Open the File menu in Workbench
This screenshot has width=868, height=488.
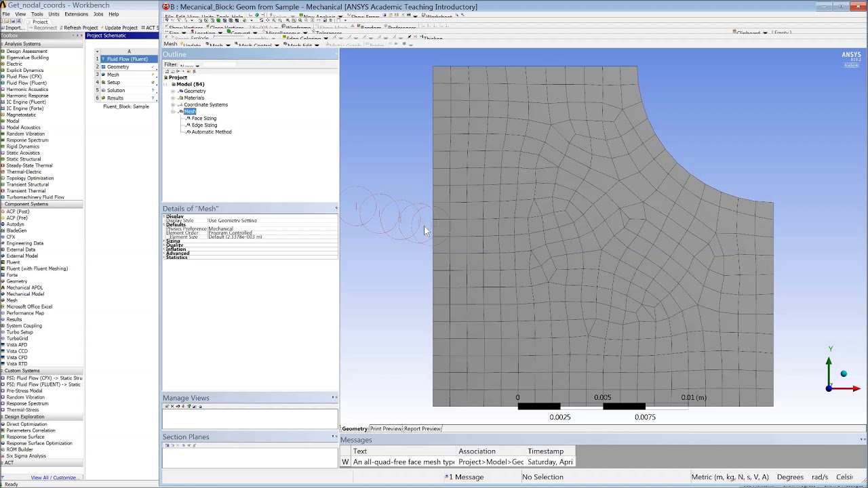5,14
